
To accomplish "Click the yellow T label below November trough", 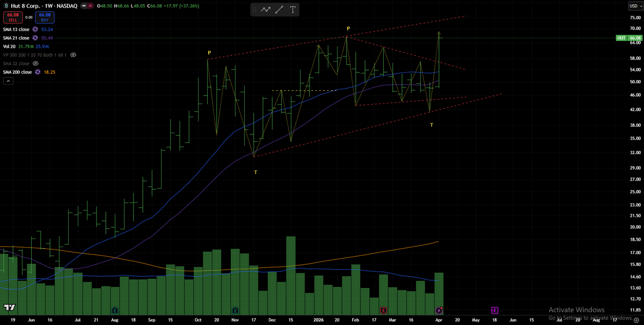I will (255, 172).
